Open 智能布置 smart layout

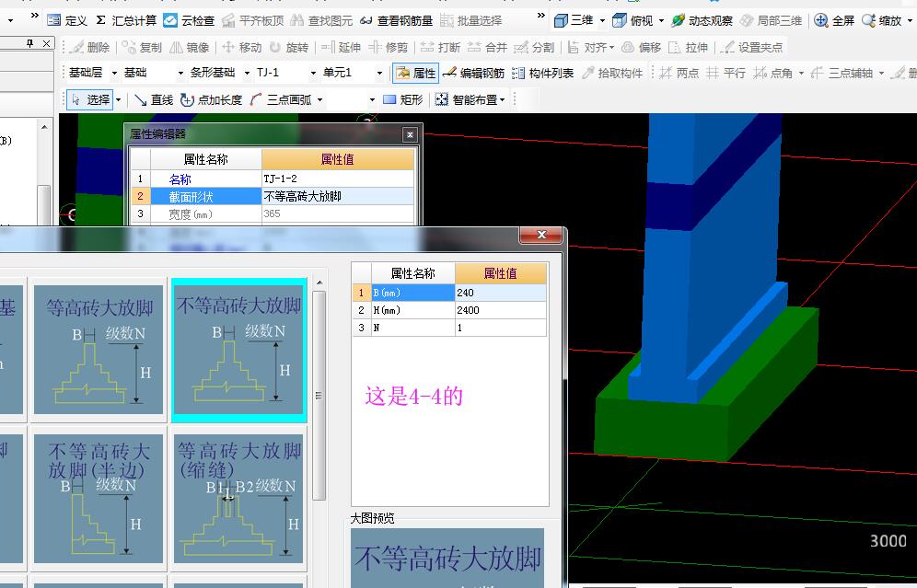[x=470, y=100]
